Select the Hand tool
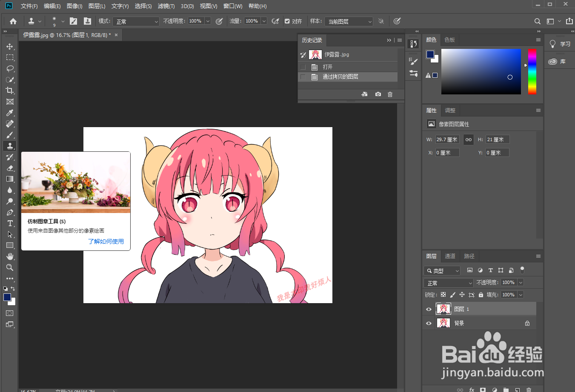 pyautogui.click(x=10, y=256)
